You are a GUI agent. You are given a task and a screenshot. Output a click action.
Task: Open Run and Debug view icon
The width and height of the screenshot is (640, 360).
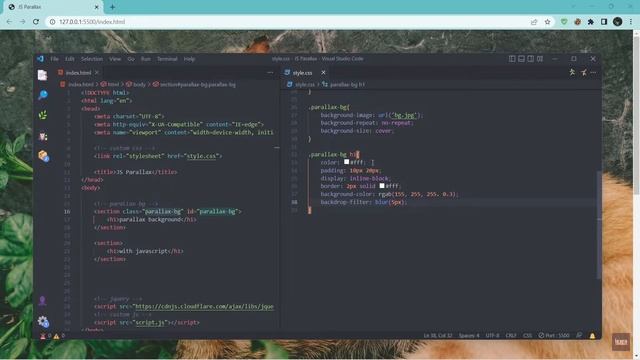coord(42,136)
